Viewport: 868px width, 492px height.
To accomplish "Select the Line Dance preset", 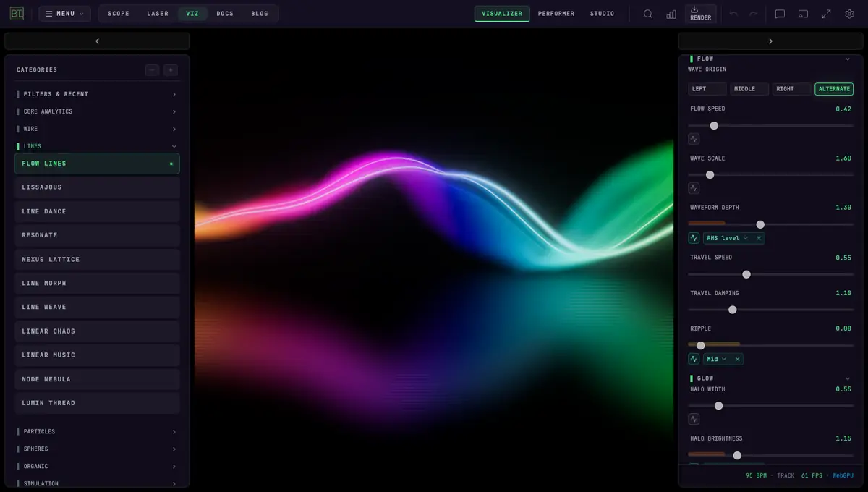I will pyautogui.click(x=97, y=211).
